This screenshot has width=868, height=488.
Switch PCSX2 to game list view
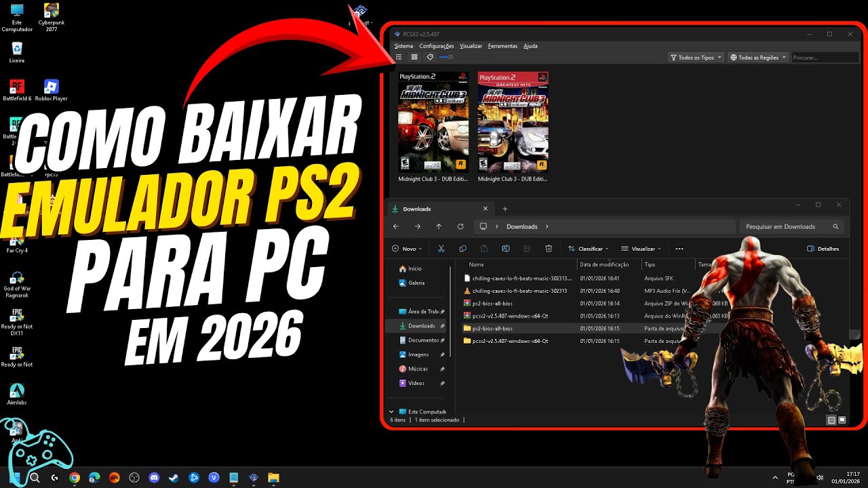399,57
